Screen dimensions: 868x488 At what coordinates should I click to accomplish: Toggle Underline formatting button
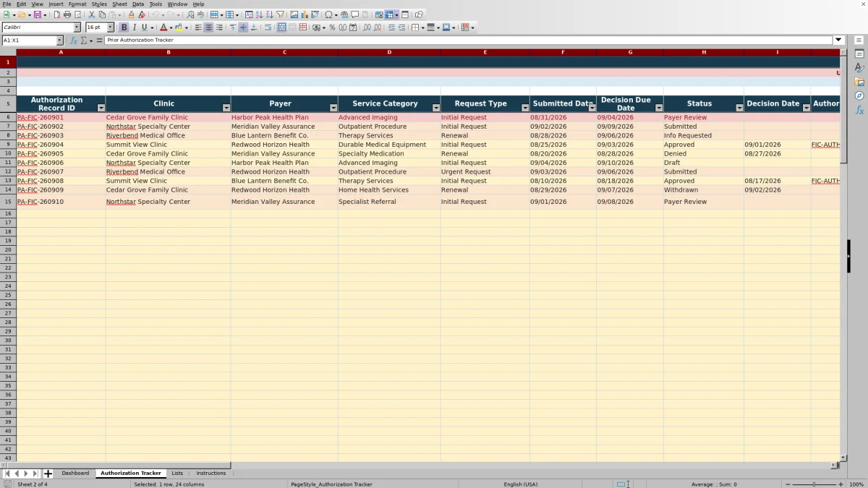click(x=144, y=27)
